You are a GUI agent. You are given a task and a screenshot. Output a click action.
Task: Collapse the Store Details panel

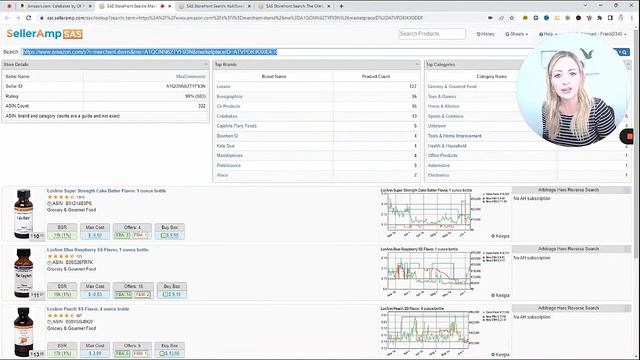click(x=206, y=64)
